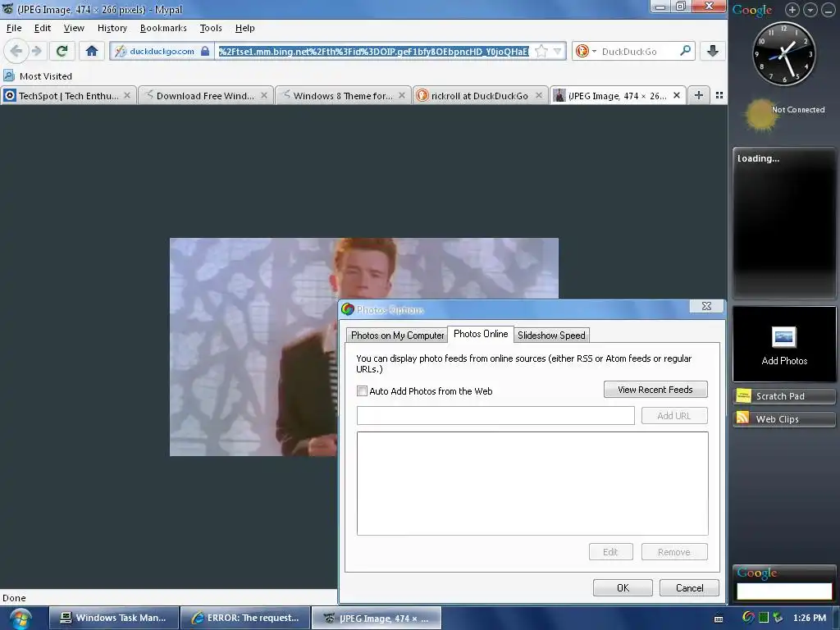Screen dimensions: 840x630
Task: Bookmark this page with the star icon
Action: click(541, 51)
